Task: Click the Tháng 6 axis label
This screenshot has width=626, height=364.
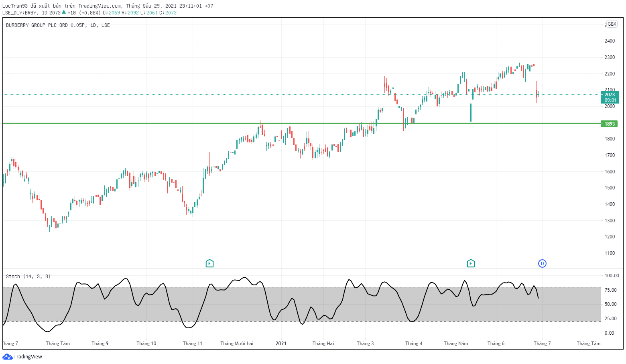Action: point(496,344)
